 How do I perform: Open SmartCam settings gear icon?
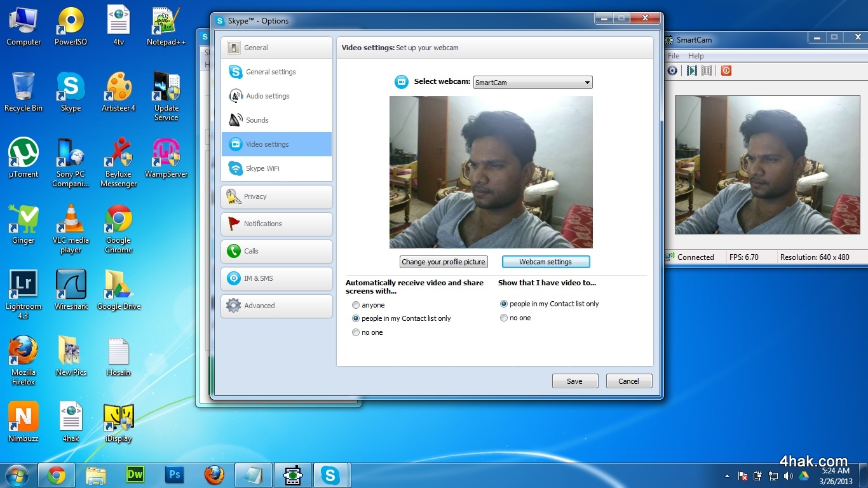(672, 71)
